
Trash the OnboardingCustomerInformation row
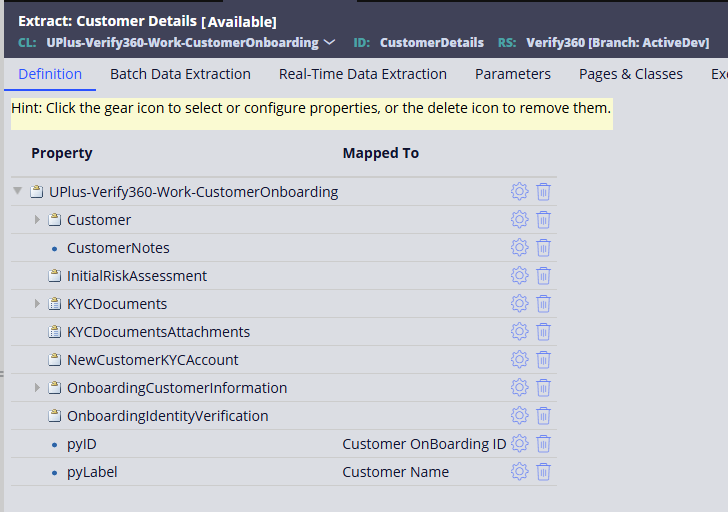pos(543,388)
